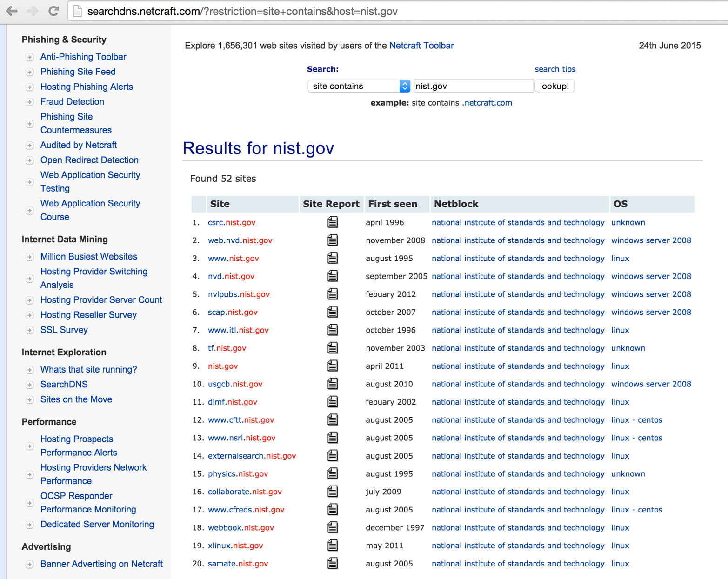This screenshot has width=728, height=579.
Task: Open site report for tf.nist.gov
Action: [x=332, y=348]
